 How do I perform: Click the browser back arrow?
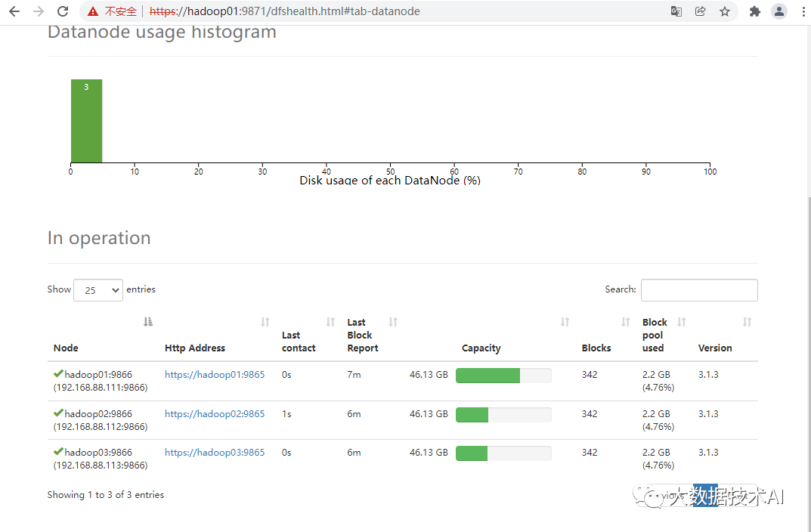coord(14,11)
